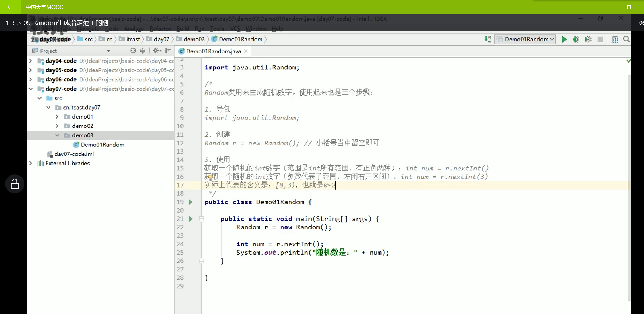Click line number 22 in gutter

pyautogui.click(x=180, y=227)
